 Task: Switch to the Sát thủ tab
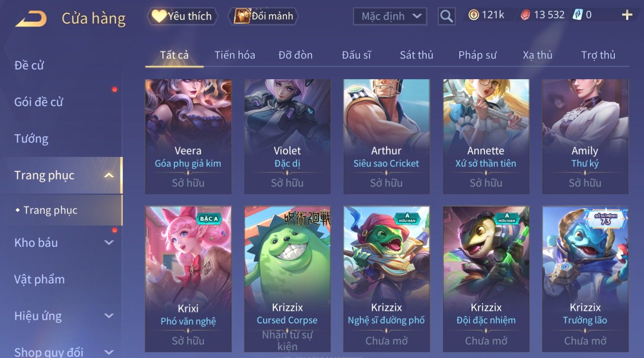tap(416, 55)
